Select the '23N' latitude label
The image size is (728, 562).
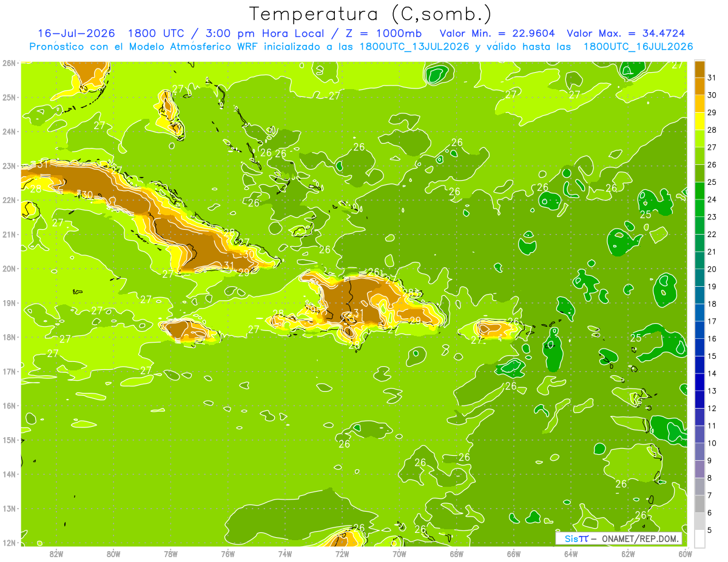pos(9,166)
